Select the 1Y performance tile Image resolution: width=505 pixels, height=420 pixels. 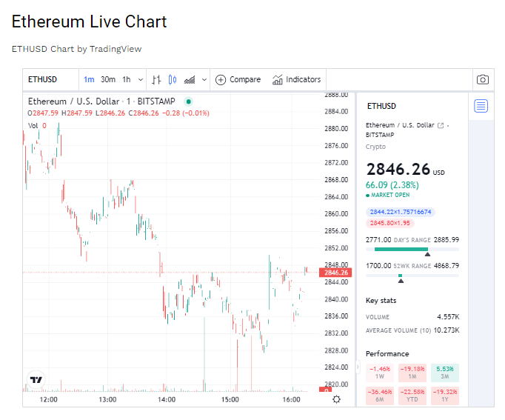[x=445, y=396]
